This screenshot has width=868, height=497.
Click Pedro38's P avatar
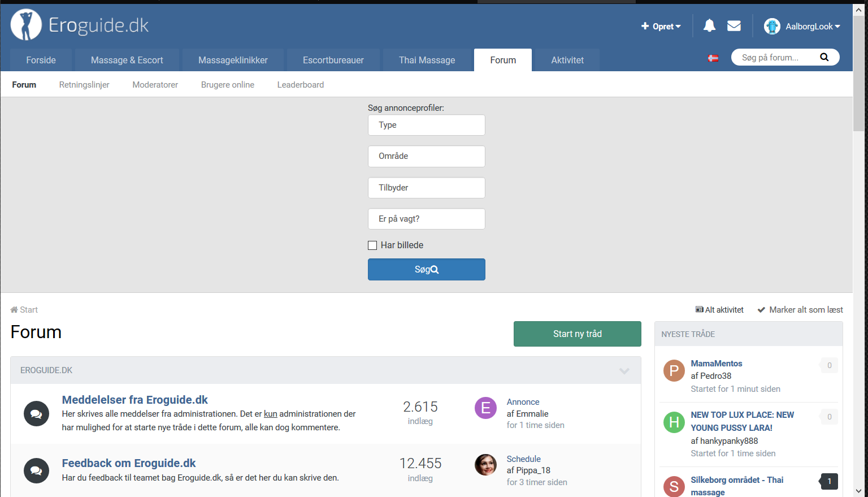674,371
